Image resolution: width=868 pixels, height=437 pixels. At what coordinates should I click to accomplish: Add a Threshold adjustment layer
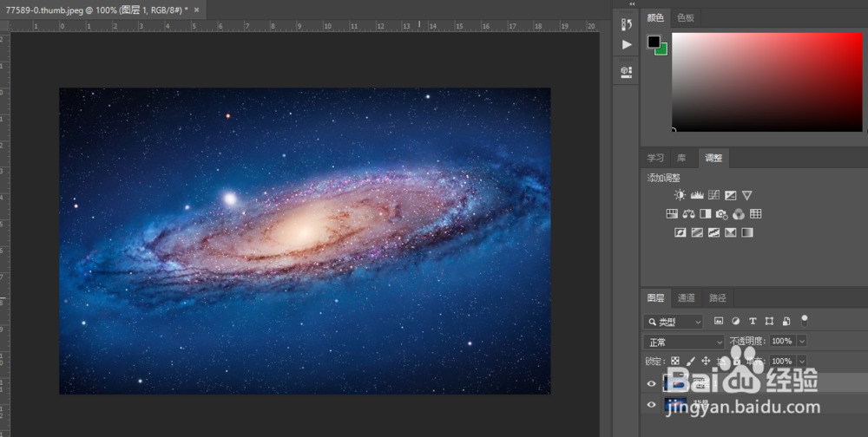coord(713,232)
